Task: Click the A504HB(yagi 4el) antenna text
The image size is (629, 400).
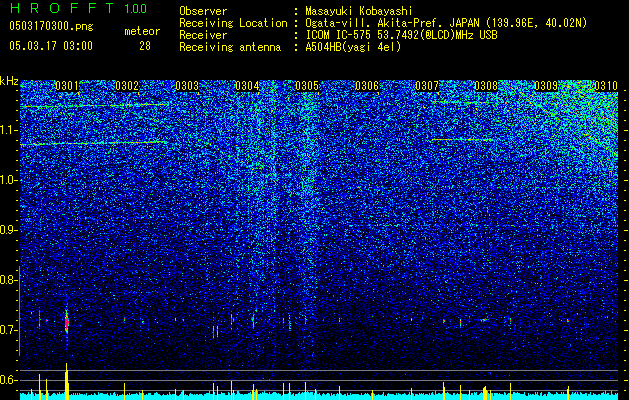Action: (x=353, y=47)
